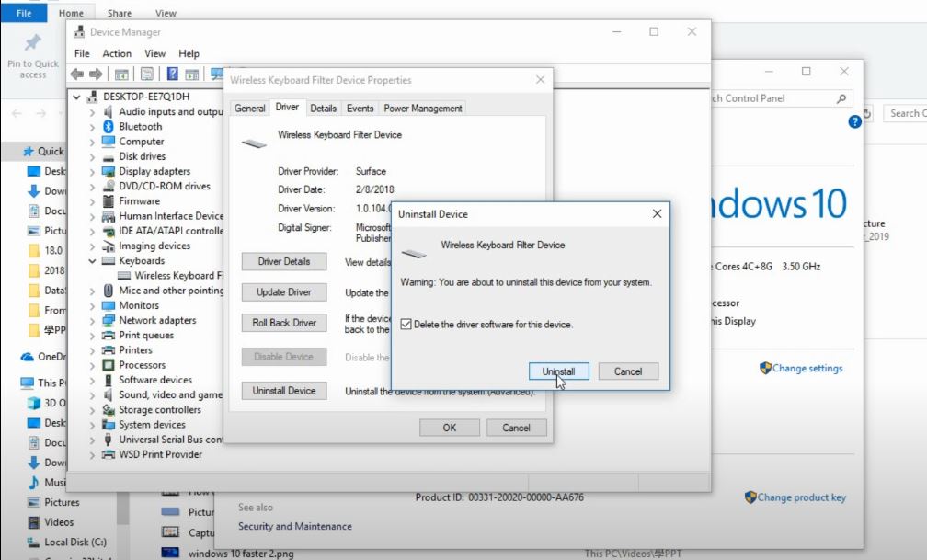Select the Network adapters icon
Image resolution: width=927 pixels, height=560 pixels.
point(109,321)
